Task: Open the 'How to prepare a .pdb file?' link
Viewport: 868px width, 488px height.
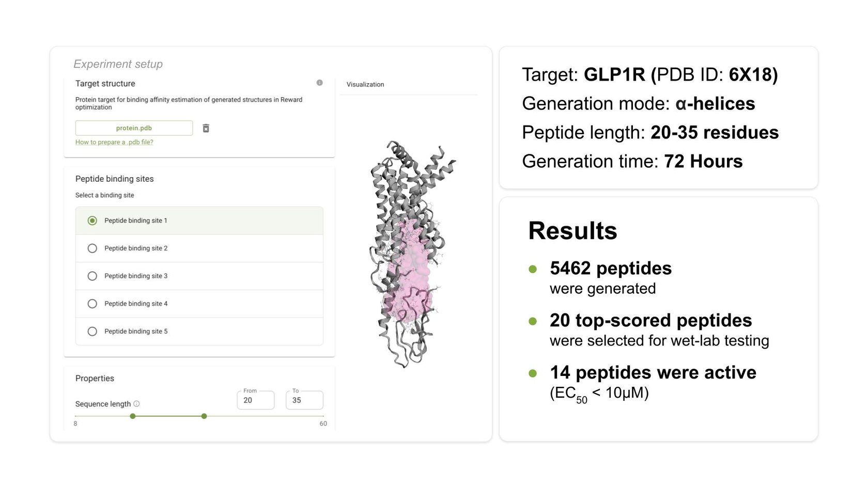Action: pyautogui.click(x=114, y=142)
